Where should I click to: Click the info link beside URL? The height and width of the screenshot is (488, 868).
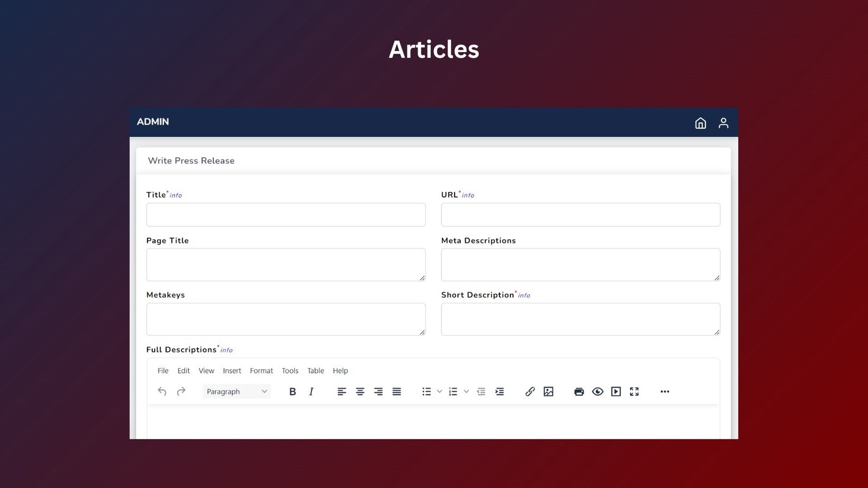468,195
